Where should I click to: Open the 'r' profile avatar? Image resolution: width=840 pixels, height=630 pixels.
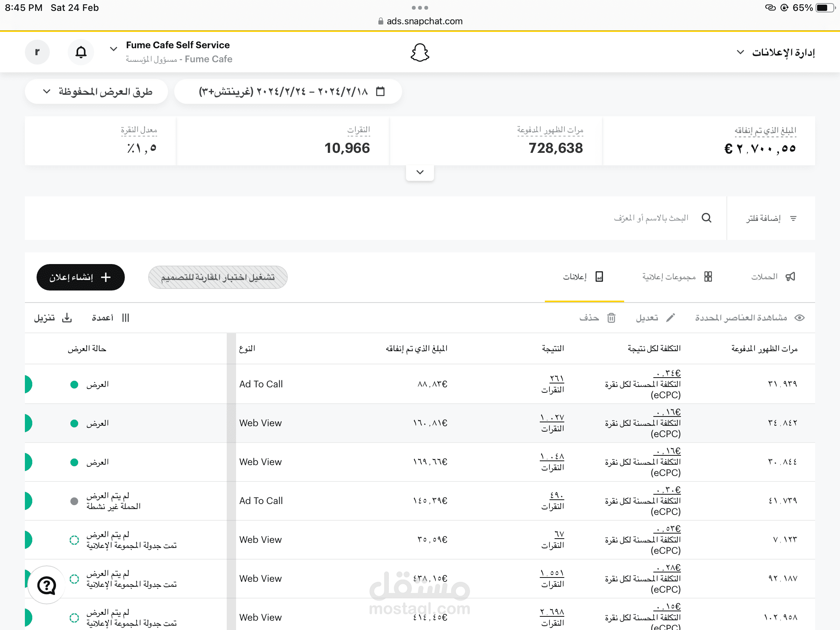pos(37,52)
